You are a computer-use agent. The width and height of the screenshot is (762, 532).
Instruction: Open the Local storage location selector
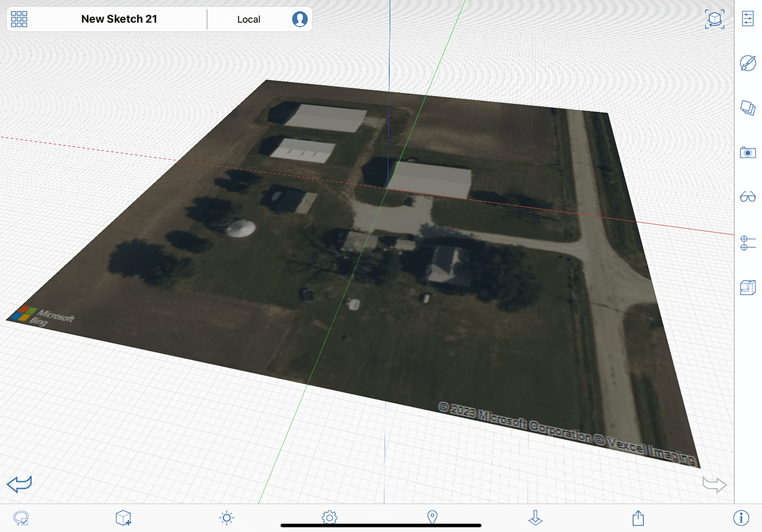(249, 20)
